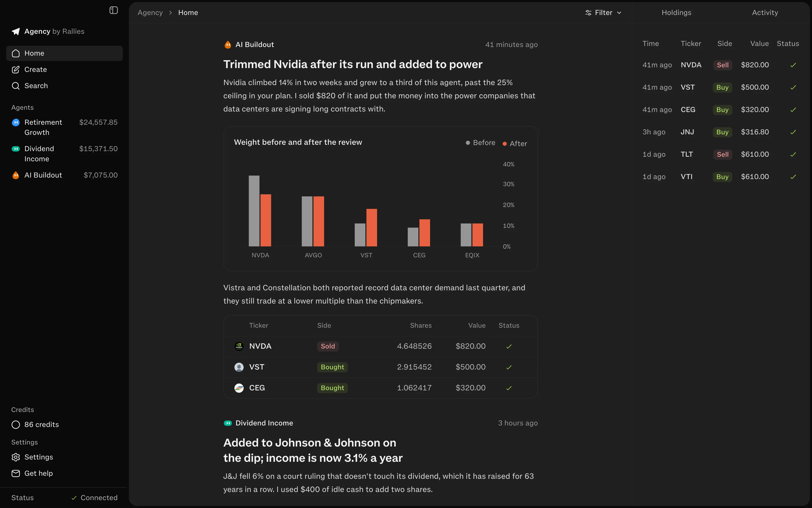
Task: Click the Buy badge on VST activity row
Action: [x=722, y=87]
